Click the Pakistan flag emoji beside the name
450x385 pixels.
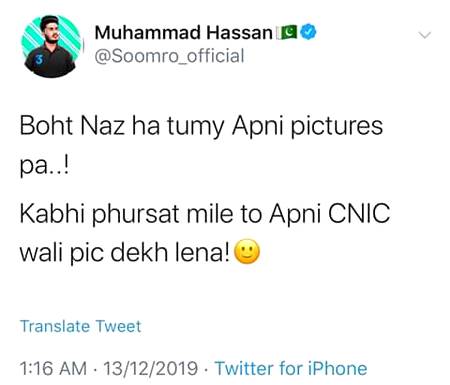(x=287, y=32)
